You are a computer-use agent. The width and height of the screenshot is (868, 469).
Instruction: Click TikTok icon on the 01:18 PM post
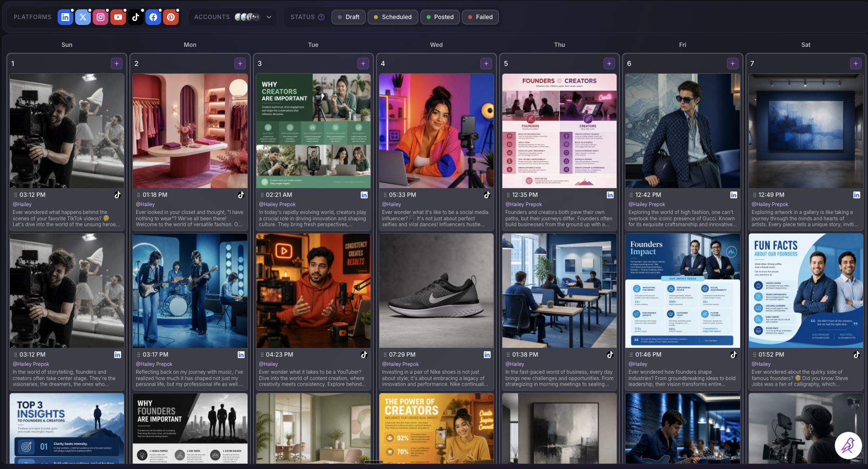(241, 195)
